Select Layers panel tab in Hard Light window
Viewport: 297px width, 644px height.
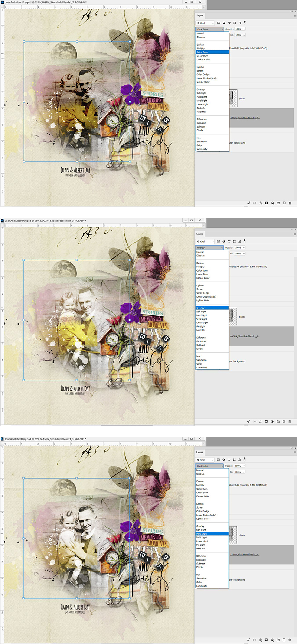coord(200,452)
